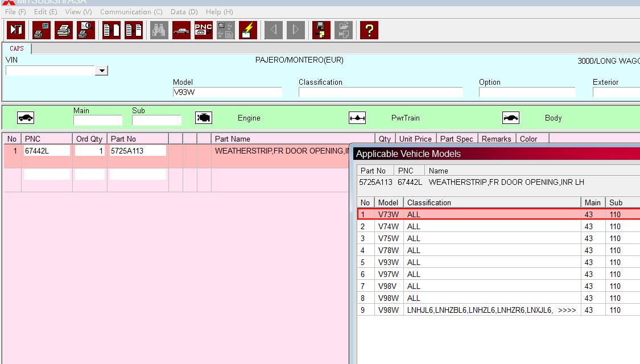The image size is (640, 364).
Task: Click the binoculars search icon
Action: (159, 30)
